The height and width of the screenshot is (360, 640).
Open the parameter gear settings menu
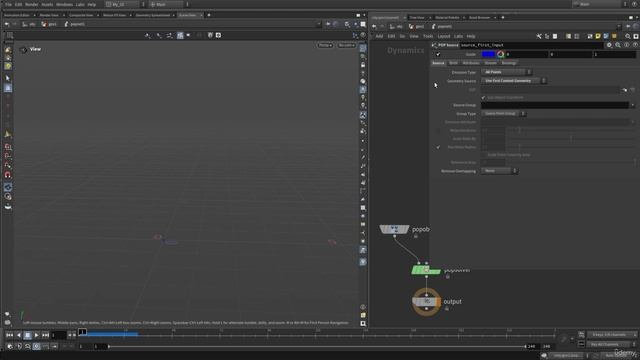point(609,45)
